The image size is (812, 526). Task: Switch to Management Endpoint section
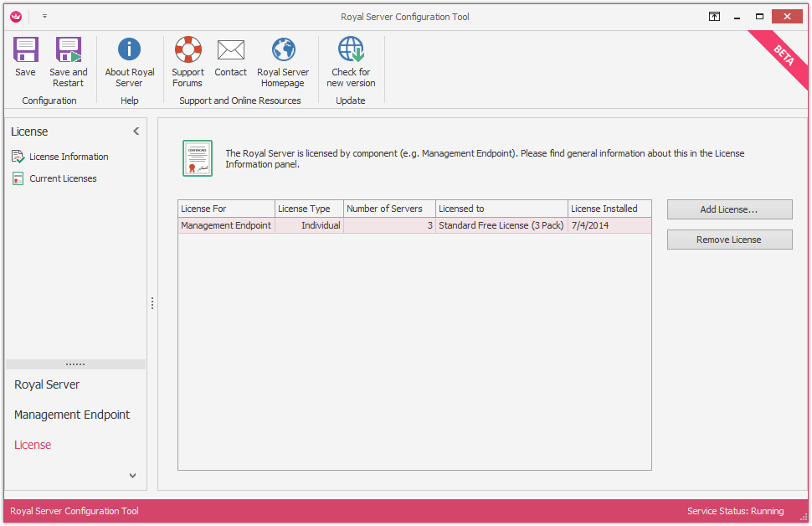click(x=72, y=415)
